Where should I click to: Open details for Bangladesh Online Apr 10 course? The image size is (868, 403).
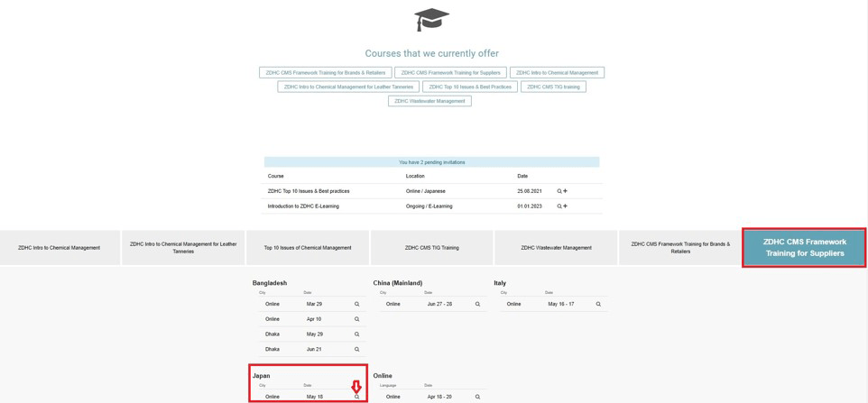[357, 319]
